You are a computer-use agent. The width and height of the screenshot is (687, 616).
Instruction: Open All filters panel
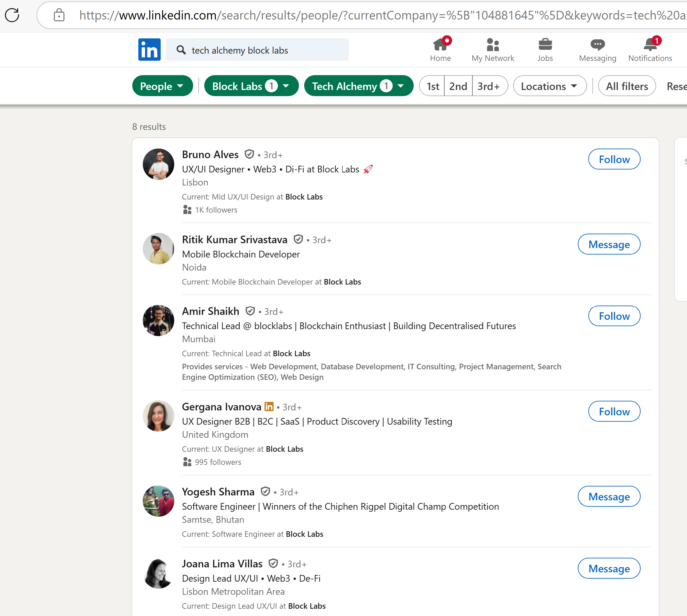(x=627, y=86)
